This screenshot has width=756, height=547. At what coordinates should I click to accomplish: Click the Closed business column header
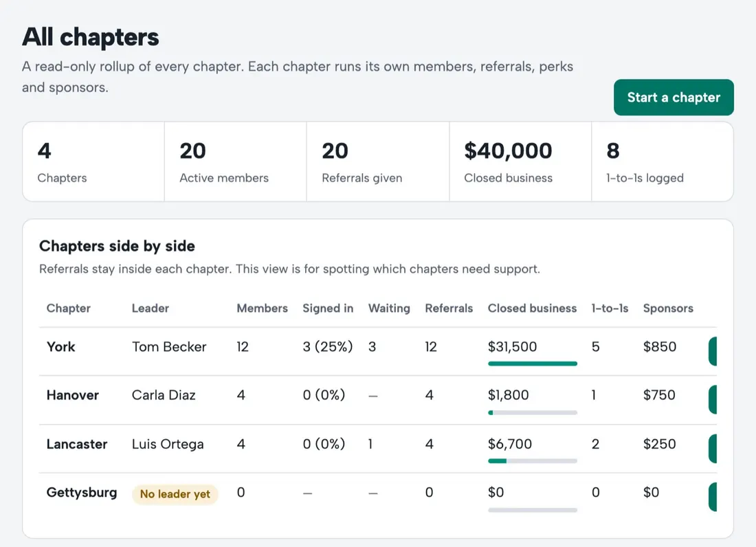pyautogui.click(x=532, y=309)
